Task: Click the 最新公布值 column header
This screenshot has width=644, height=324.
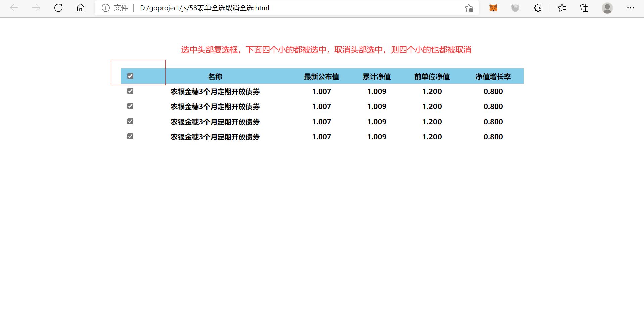Action: click(x=322, y=76)
